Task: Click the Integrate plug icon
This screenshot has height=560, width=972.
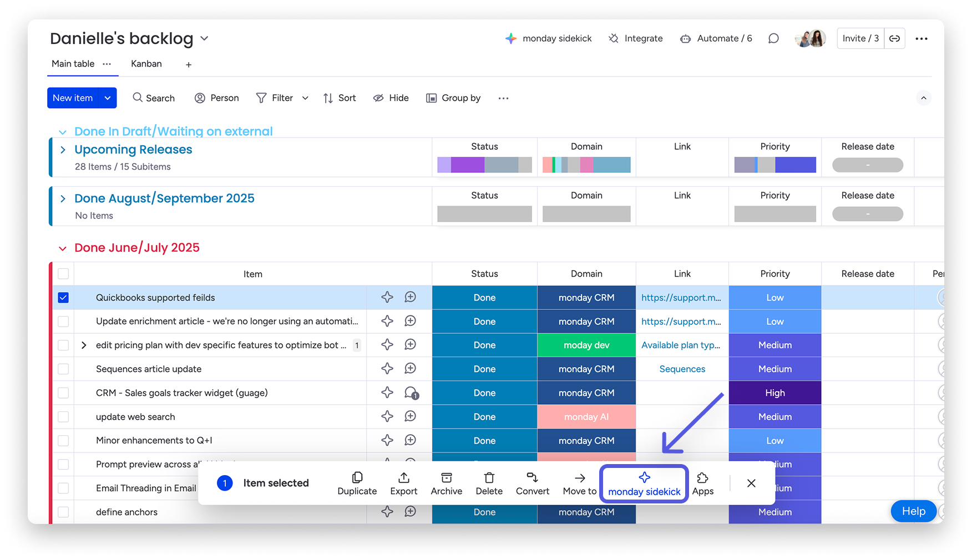Action: tap(614, 38)
